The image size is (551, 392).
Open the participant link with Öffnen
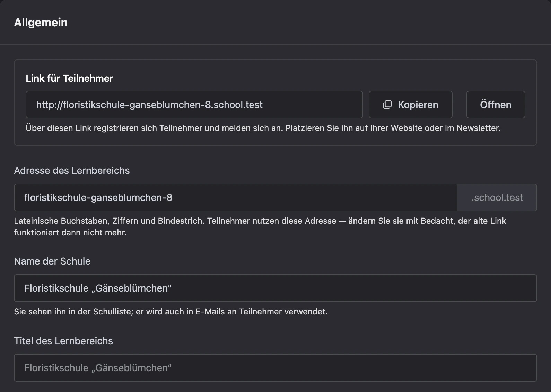click(496, 105)
